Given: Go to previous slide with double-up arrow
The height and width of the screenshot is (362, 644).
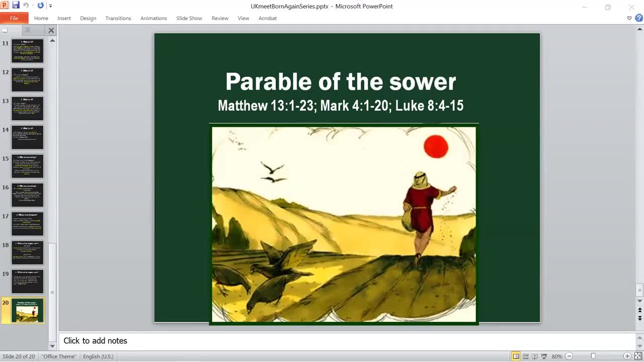Looking at the screenshot, I should (639, 310).
